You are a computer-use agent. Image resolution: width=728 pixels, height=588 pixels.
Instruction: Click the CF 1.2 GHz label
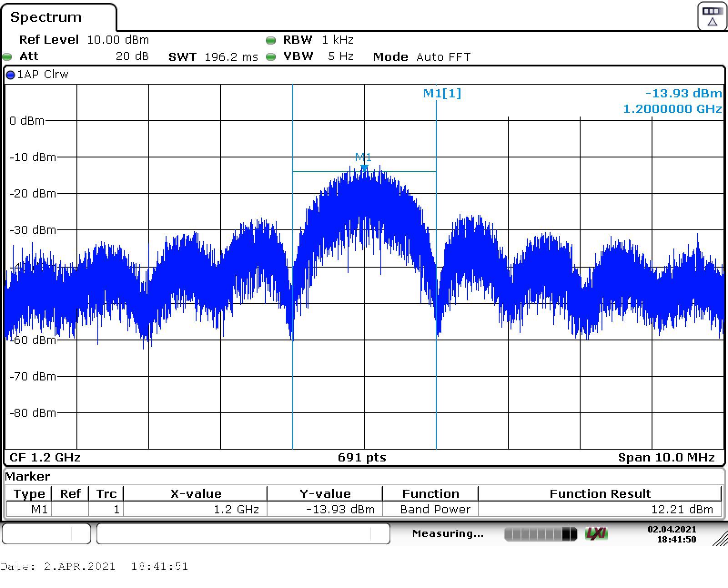(45, 457)
